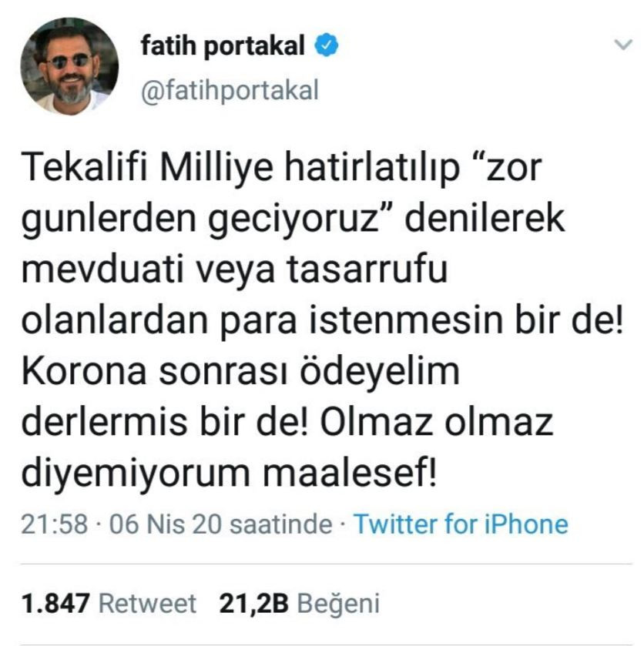This screenshot has width=644, height=646.
Task: Open the tweet options chevron menu
Action: click(x=623, y=44)
